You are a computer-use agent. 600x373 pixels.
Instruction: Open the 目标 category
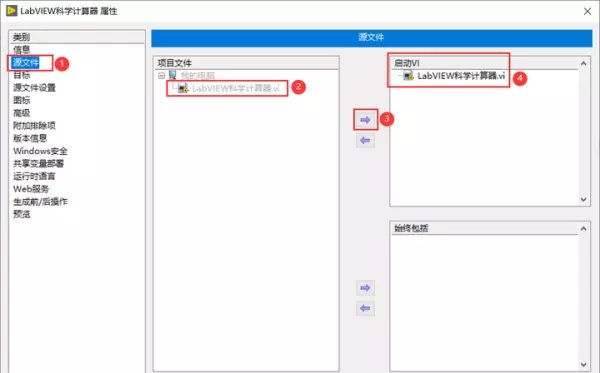(21, 75)
